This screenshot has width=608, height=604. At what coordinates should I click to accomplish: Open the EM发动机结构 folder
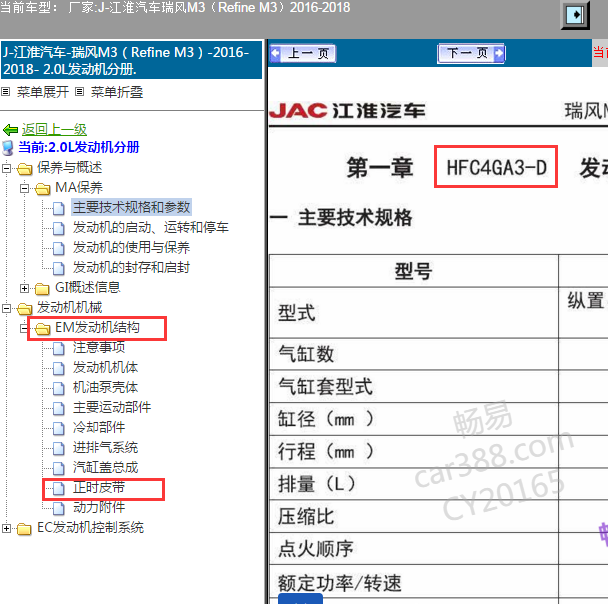(x=97, y=328)
